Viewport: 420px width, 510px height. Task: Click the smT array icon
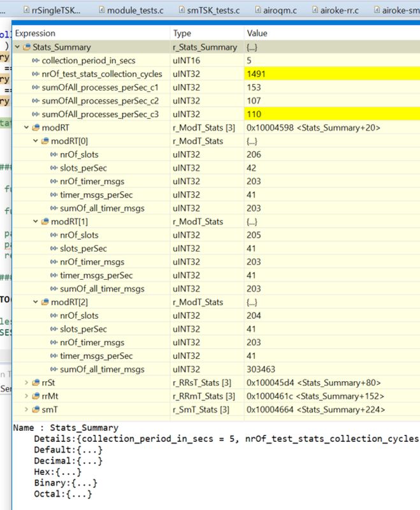click(x=36, y=409)
